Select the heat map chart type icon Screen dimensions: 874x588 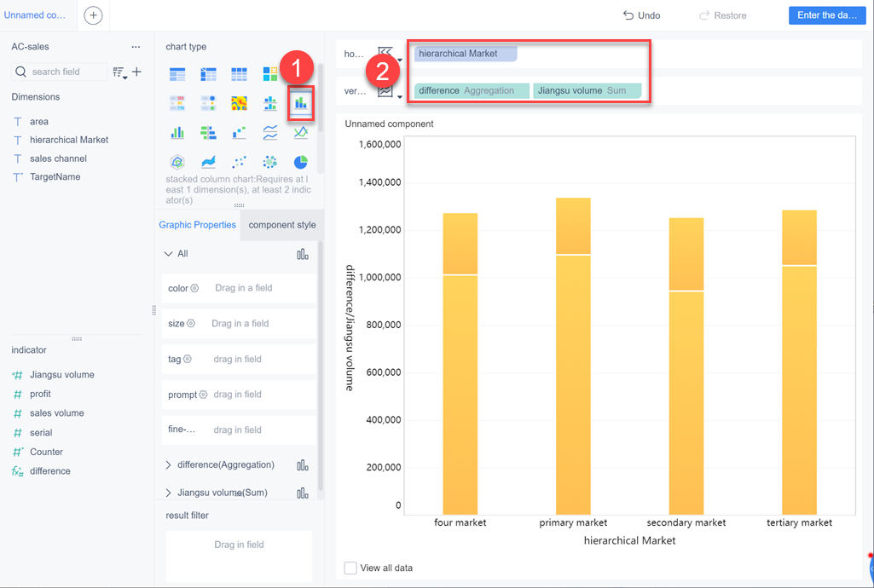click(239, 103)
